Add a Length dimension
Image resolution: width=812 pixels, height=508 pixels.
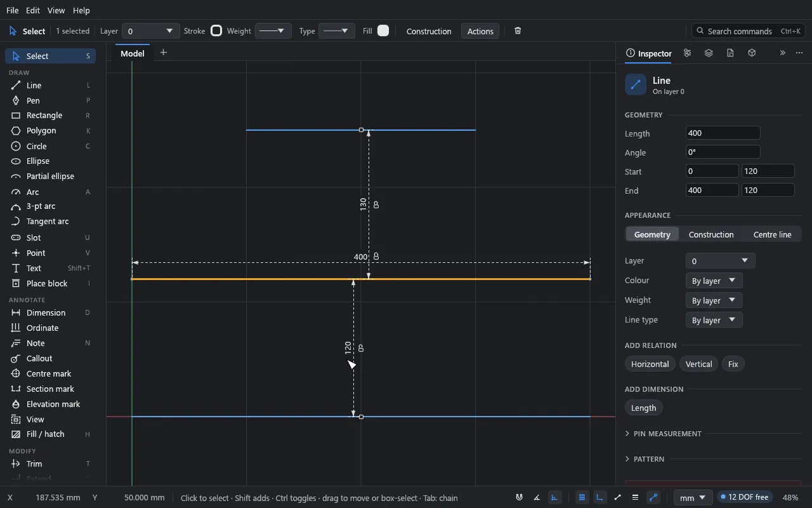643,408
